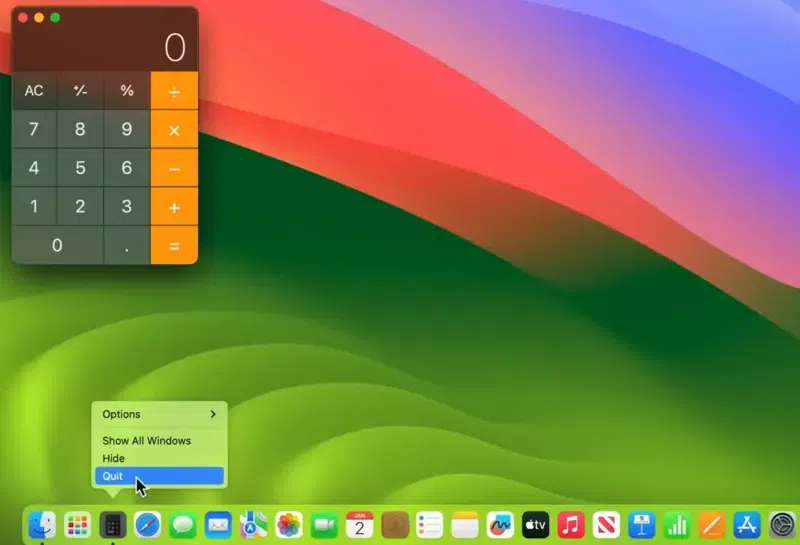Open the Music app in the dock
Image resolution: width=800 pixels, height=545 pixels.
click(570, 525)
